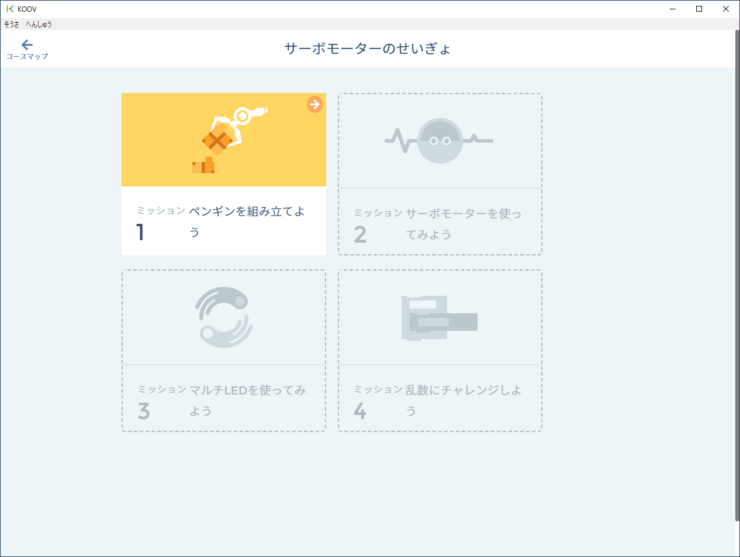The width and height of the screenshot is (740, 557).
Task: Click the number 2 on mission card
Action: point(360,235)
